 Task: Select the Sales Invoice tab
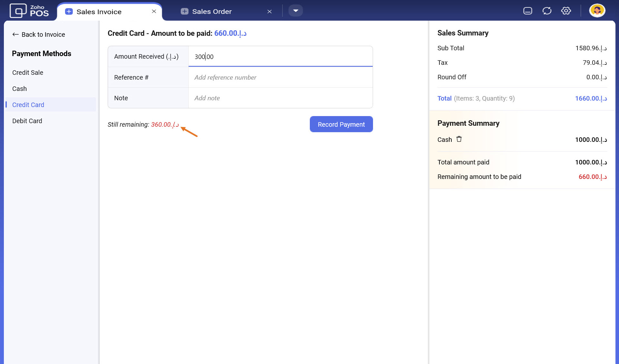[x=99, y=12]
